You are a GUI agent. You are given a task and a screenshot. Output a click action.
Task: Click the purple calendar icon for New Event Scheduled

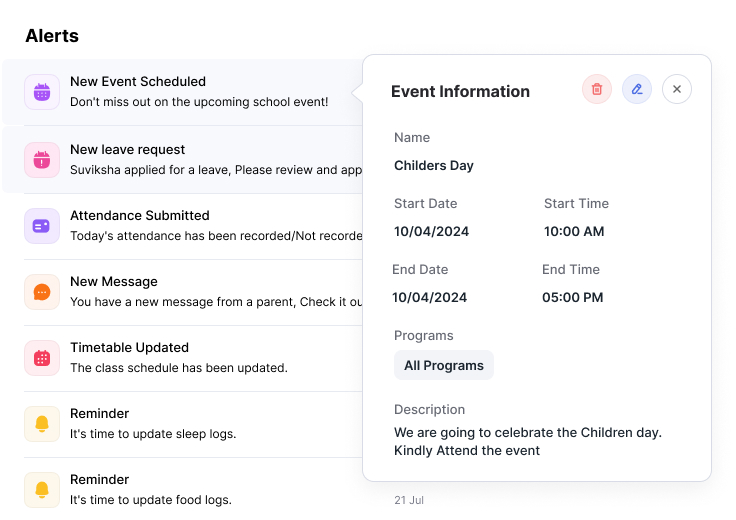42,92
